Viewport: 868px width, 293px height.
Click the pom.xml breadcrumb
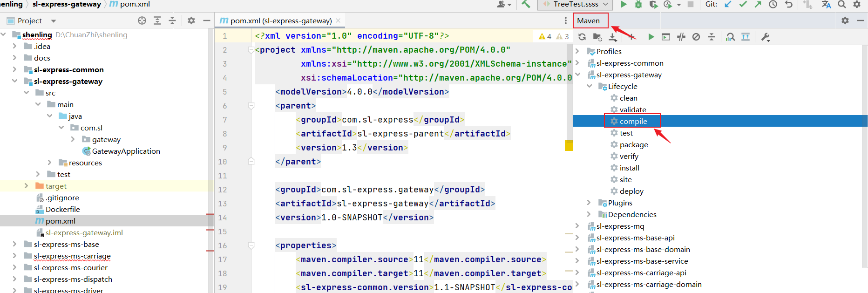coord(130,4)
